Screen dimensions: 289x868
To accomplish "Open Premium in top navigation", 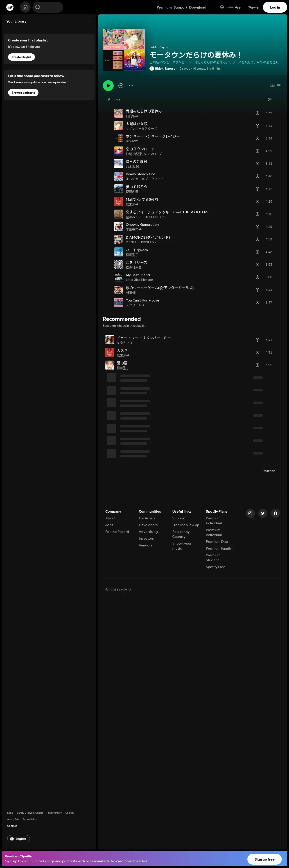I will pos(164,7).
